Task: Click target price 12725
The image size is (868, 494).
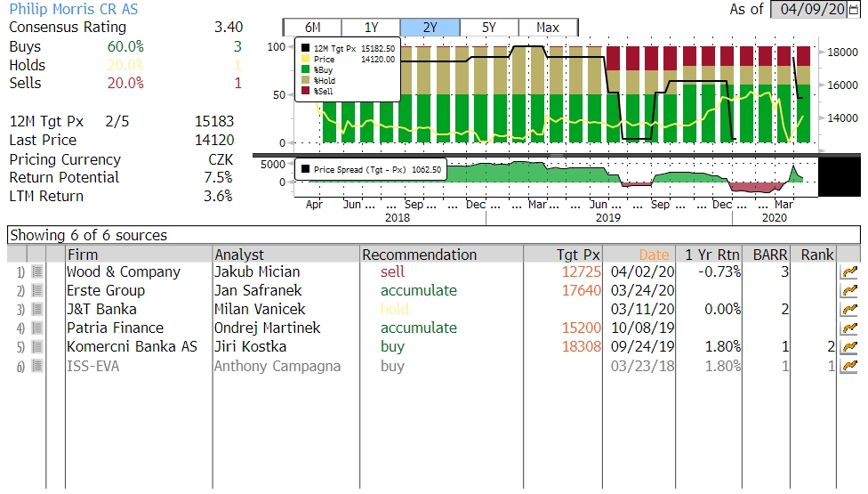Action: [x=582, y=271]
